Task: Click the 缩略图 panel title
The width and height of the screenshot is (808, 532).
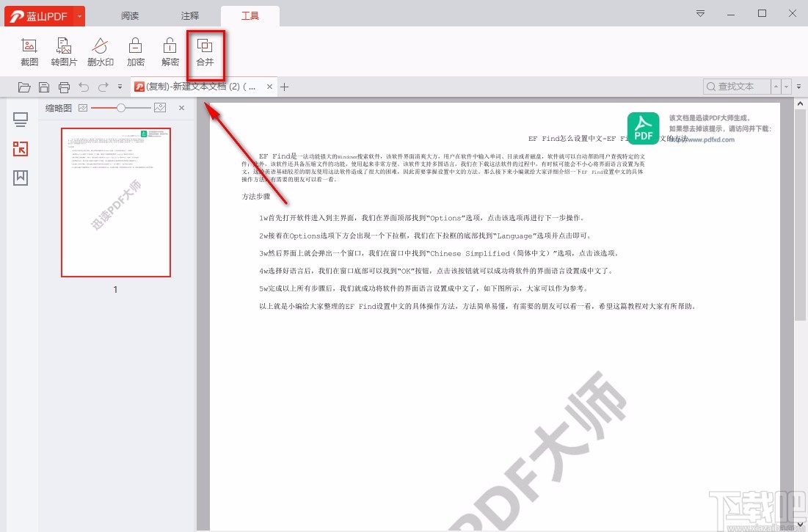Action: click(x=58, y=108)
